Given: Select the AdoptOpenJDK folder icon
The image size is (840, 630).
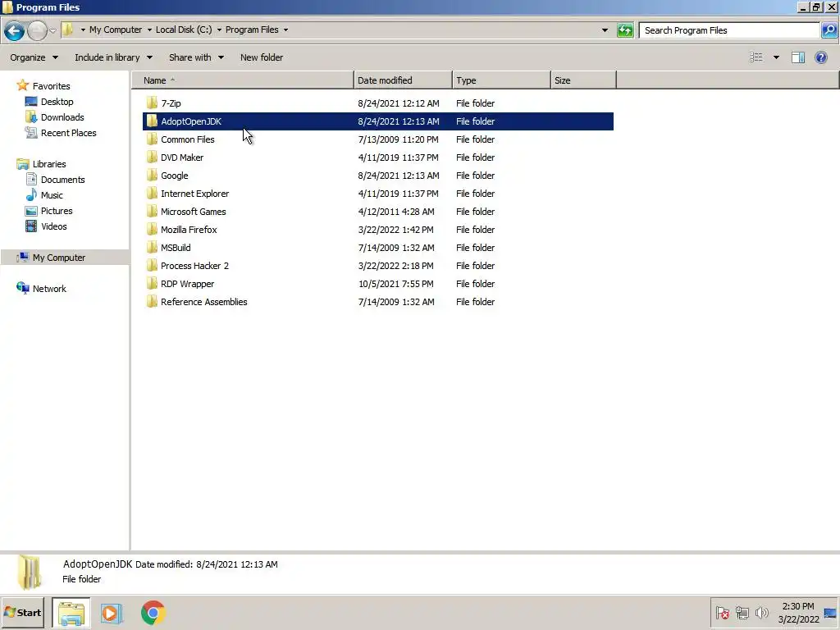Looking at the screenshot, I should click(x=152, y=121).
